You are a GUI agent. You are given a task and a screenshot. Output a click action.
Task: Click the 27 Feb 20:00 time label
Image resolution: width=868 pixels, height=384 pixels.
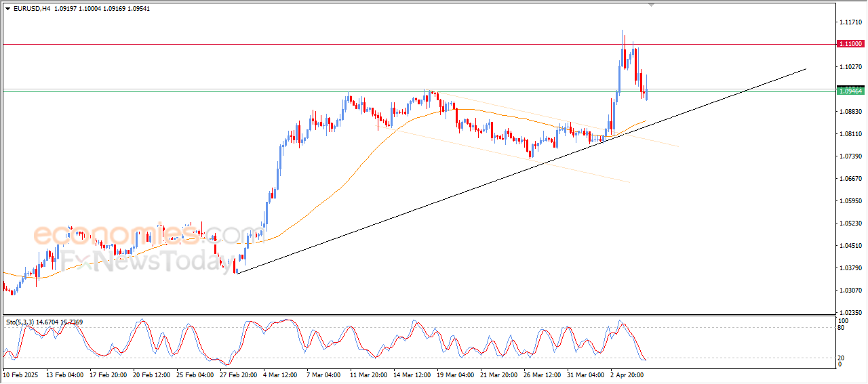[239, 374]
